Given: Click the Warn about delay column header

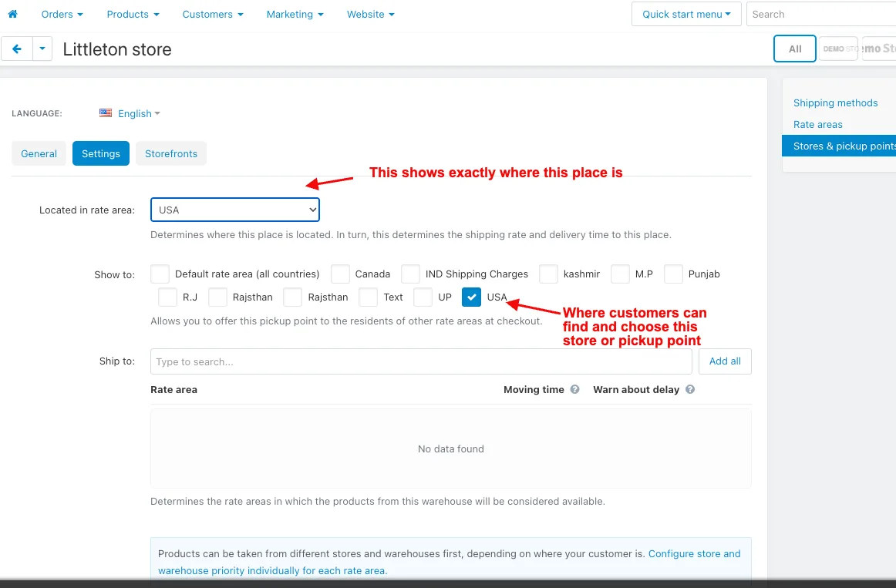Looking at the screenshot, I should tap(636, 389).
